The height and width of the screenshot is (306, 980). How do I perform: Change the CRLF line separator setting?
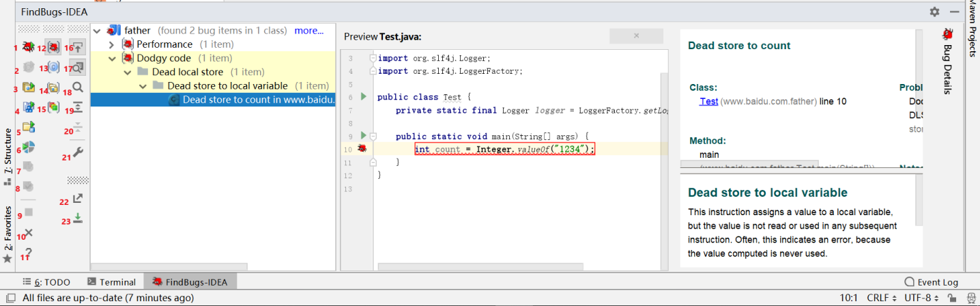(x=881, y=298)
